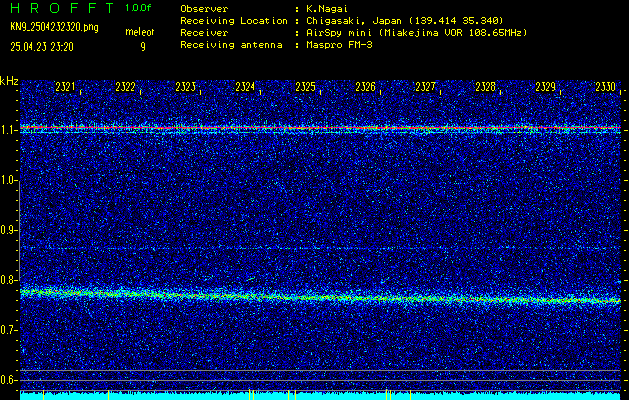This screenshot has width=629, height=400.
Task: Click the 0.9 frequency axis label
Action: click(x=8, y=230)
